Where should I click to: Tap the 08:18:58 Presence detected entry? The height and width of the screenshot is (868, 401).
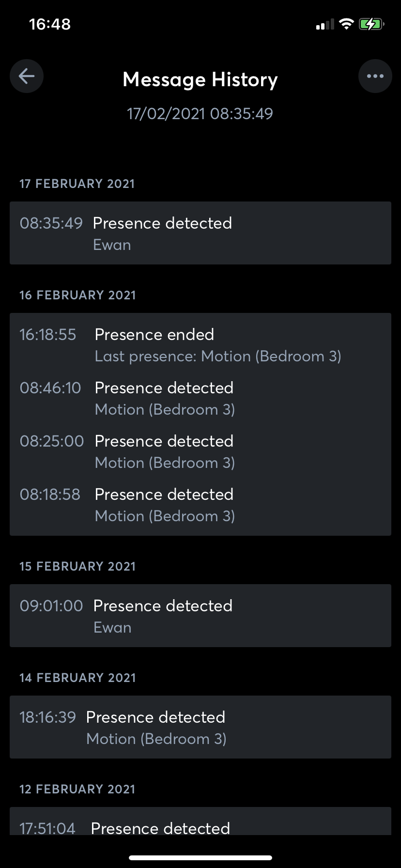[x=200, y=505]
